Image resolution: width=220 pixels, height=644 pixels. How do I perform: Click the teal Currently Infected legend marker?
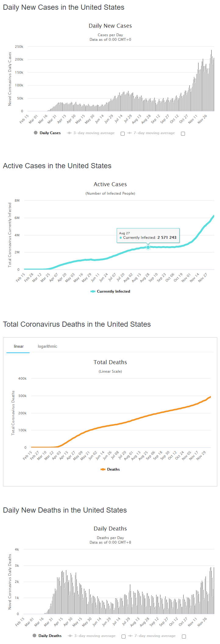93,291
